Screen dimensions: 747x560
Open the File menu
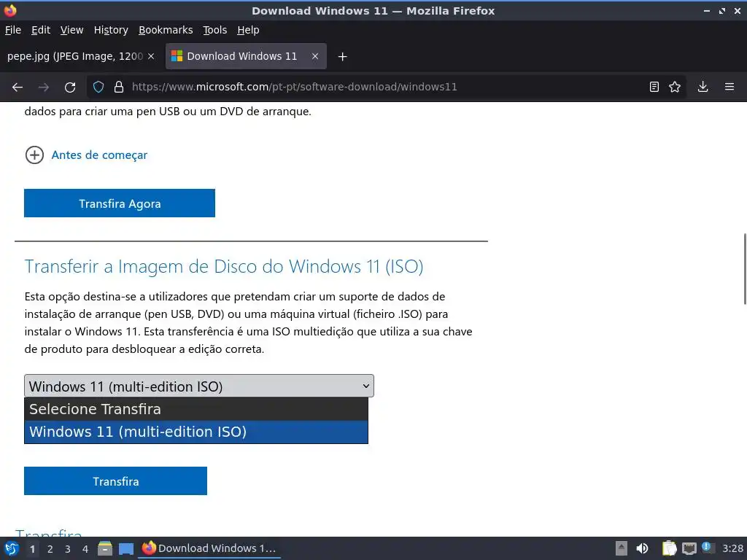[x=13, y=30]
